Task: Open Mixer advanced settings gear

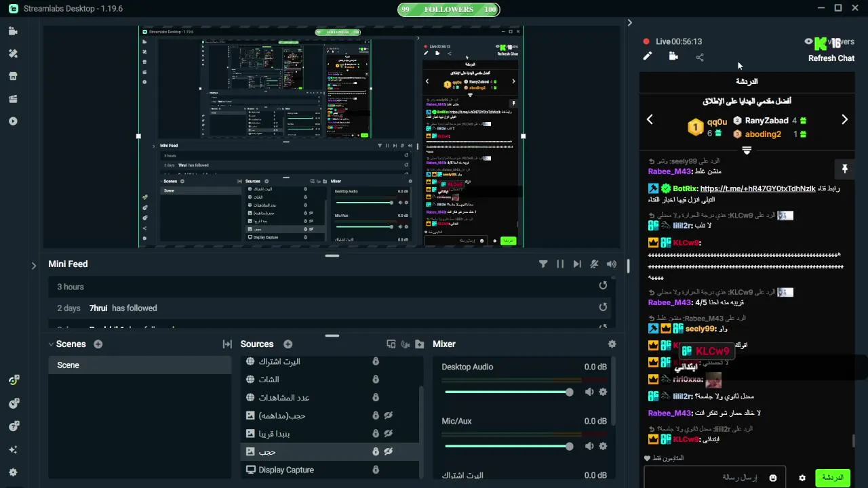Action: [612, 344]
